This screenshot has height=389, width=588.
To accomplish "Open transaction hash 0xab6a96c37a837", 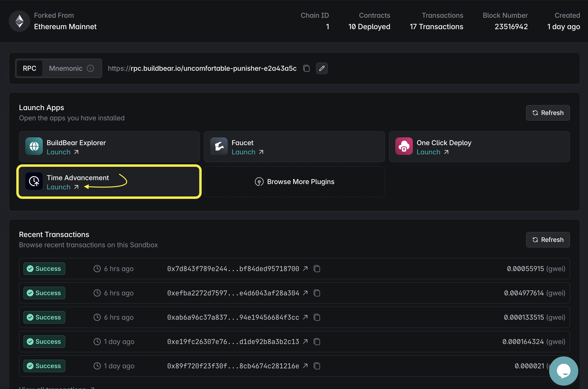I will (233, 317).
